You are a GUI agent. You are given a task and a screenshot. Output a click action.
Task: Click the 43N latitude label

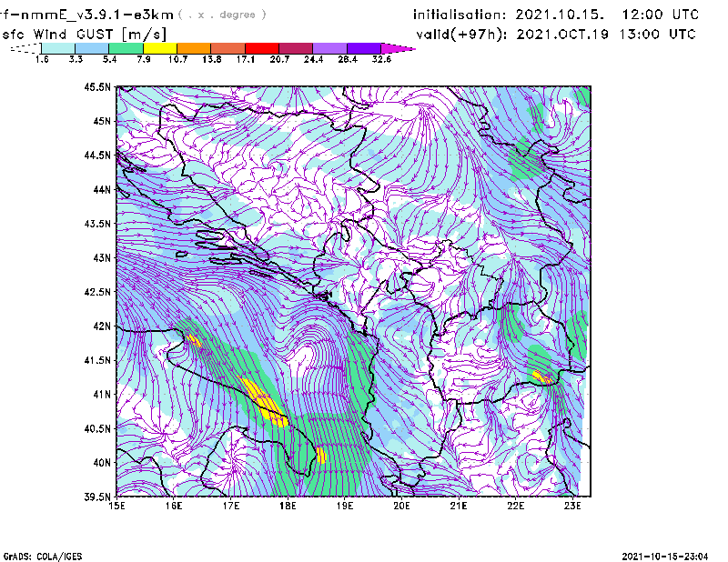click(102, 257)
